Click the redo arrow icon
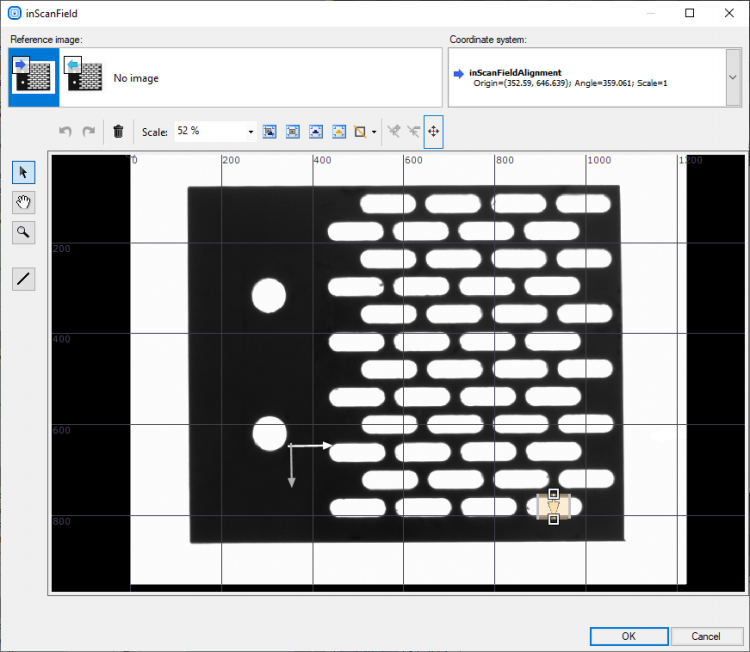The image size is (750, 652). (89, 131)
